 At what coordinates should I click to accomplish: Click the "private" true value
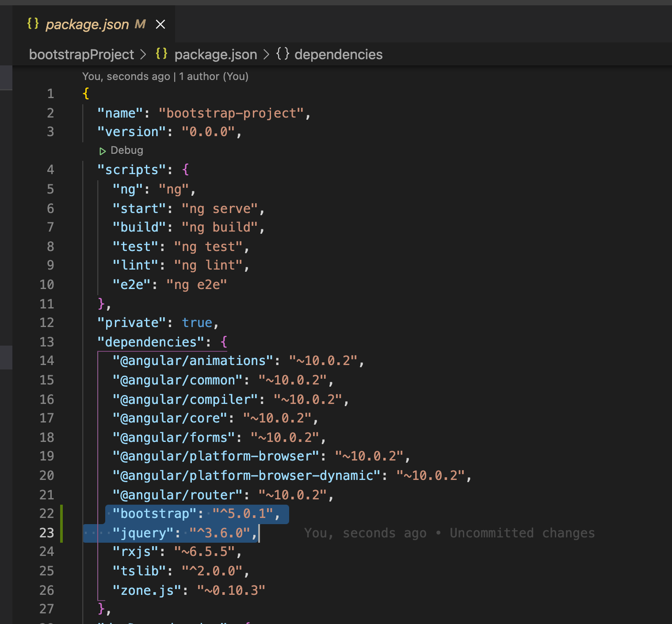[x=197, y=323]
